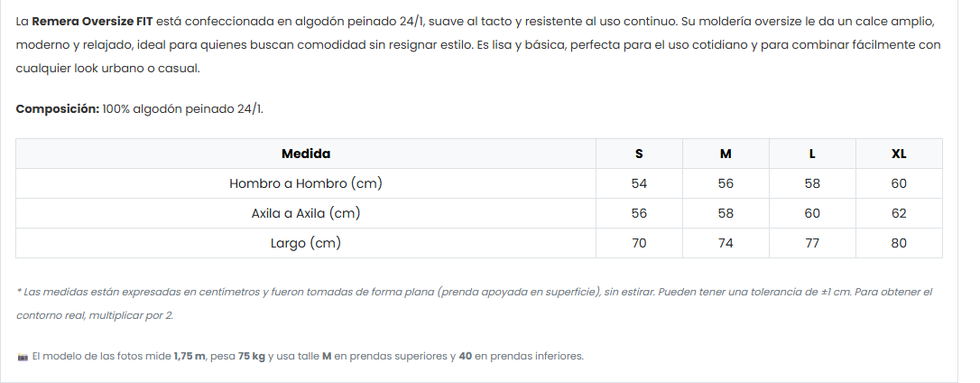Click the bold "Composición:" label
The width and height of the screenshot is (980, 383).
[58, 109]
